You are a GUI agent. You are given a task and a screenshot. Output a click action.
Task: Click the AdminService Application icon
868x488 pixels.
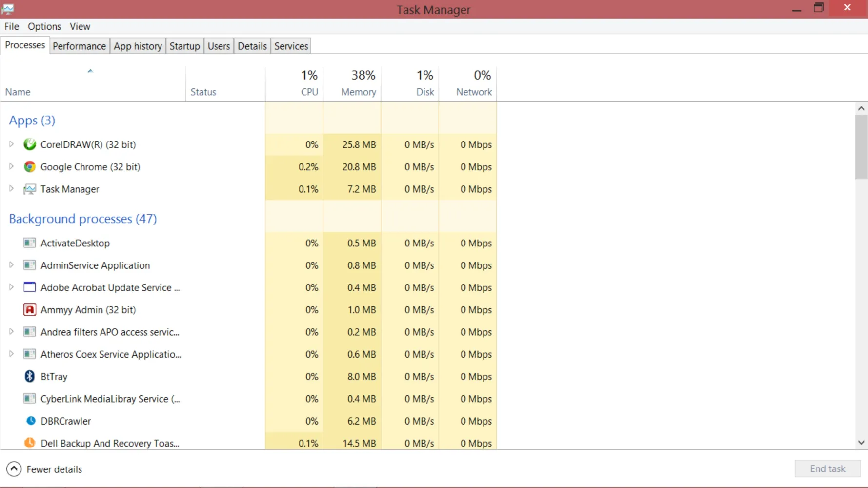coord(30,265)
